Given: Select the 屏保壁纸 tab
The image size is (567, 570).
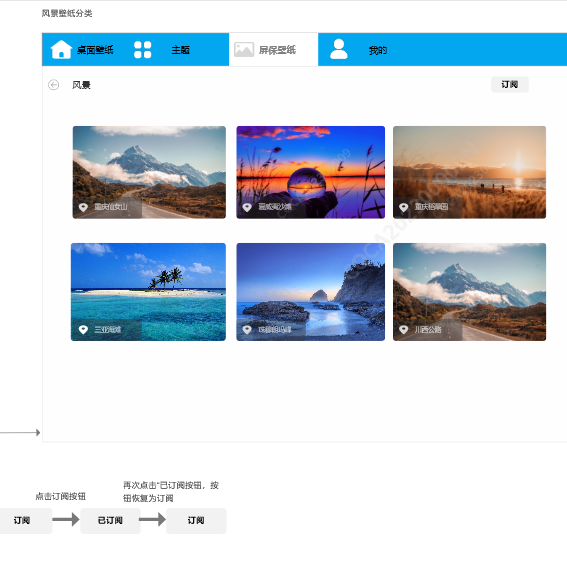Looking at the screenshot, I should coord(274,50).
